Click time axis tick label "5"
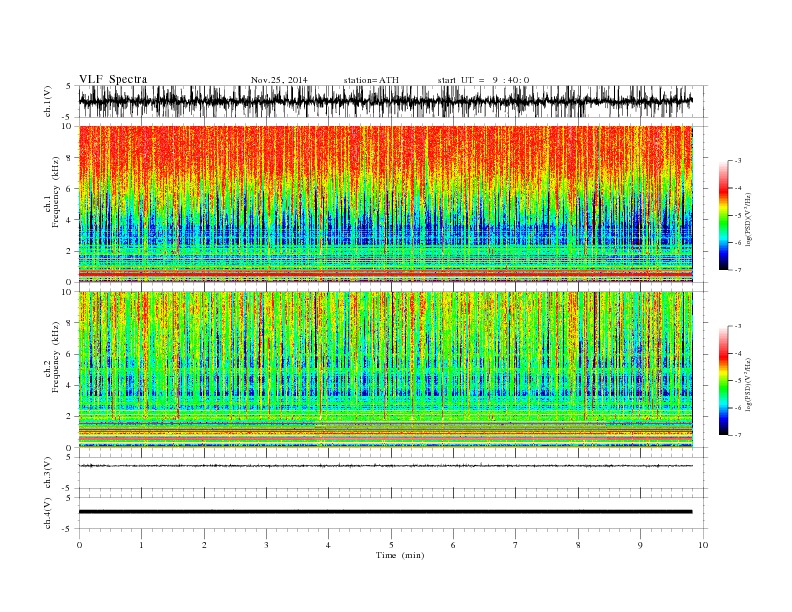Image resolution: width=792 pixels, height=612 pixels. tap(391, 545)
